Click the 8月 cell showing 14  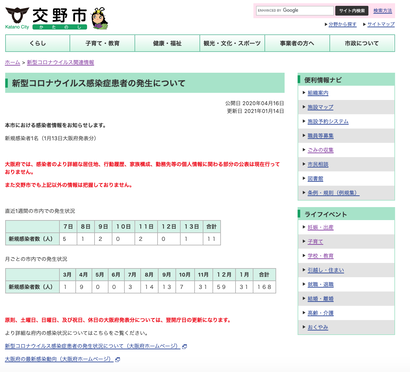tap(149, 287)
